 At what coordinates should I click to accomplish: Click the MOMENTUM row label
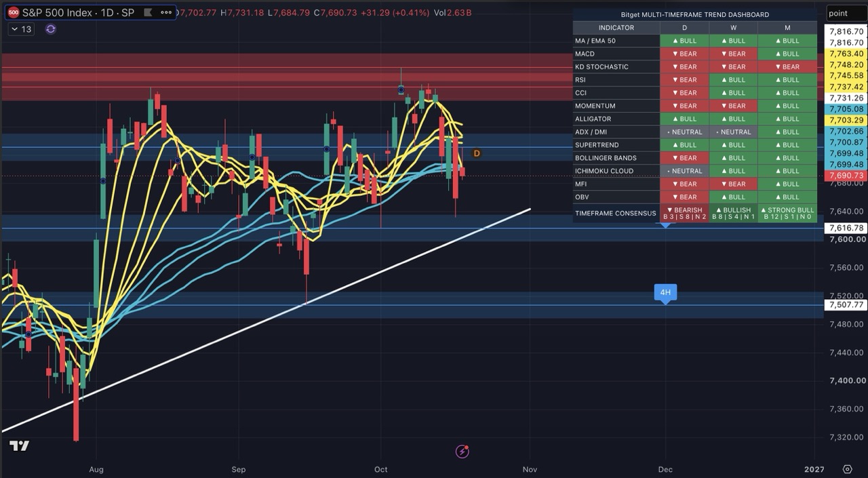tap(595, 106)
